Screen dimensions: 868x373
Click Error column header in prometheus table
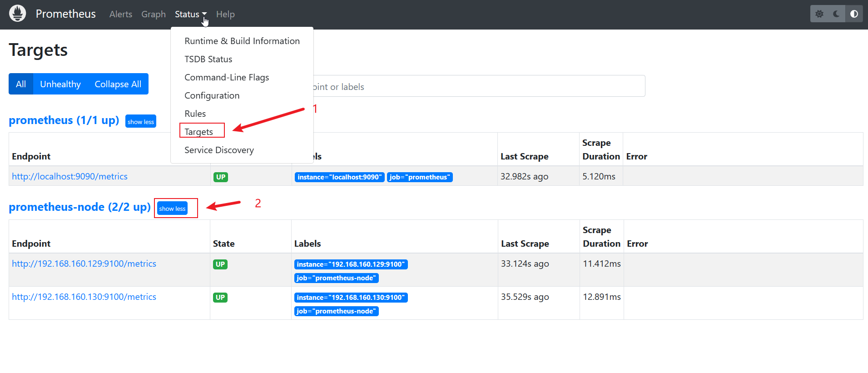637,156
